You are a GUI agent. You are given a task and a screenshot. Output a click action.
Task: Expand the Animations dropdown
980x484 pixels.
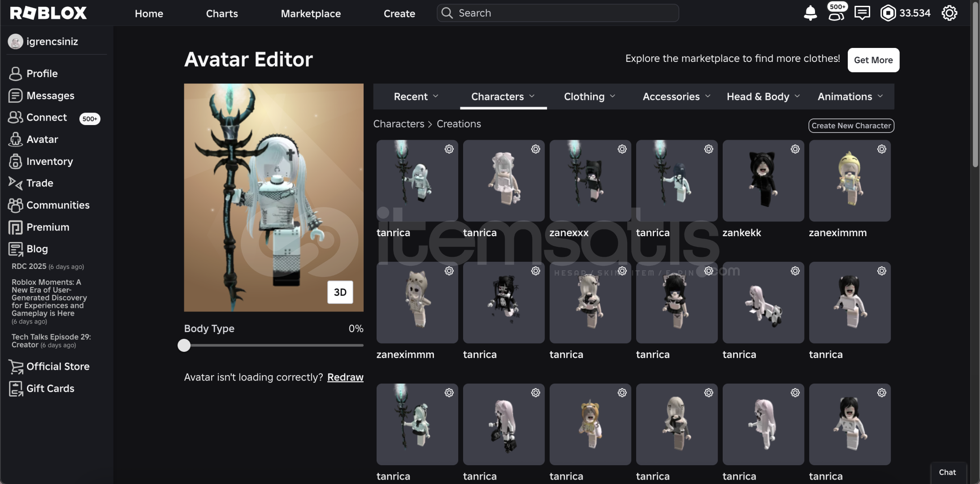(x=850, y=96)
